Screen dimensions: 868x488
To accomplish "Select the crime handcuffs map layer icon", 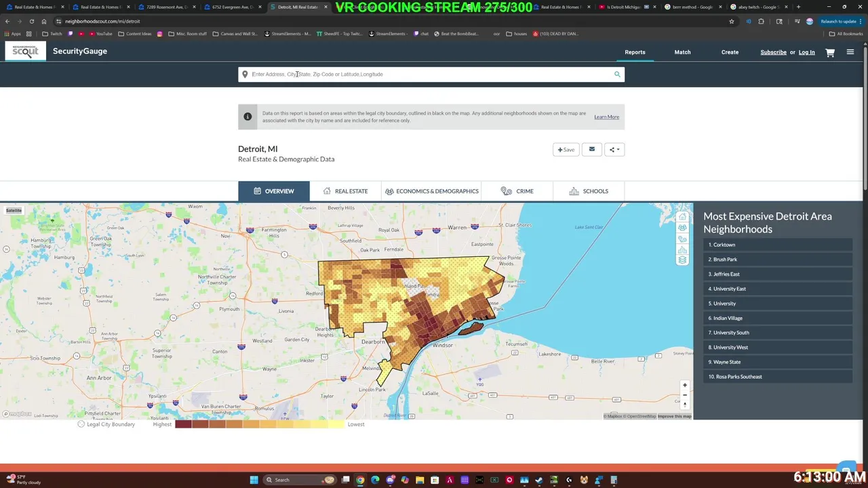I will pos(682,239).
